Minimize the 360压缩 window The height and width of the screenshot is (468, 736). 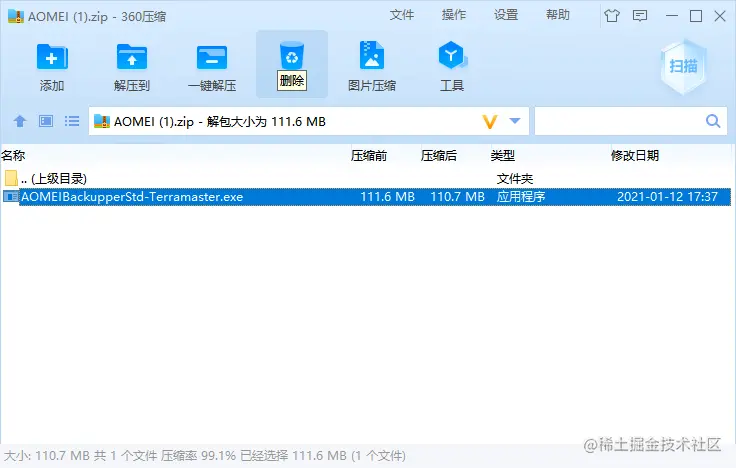[x=672, y=16]
